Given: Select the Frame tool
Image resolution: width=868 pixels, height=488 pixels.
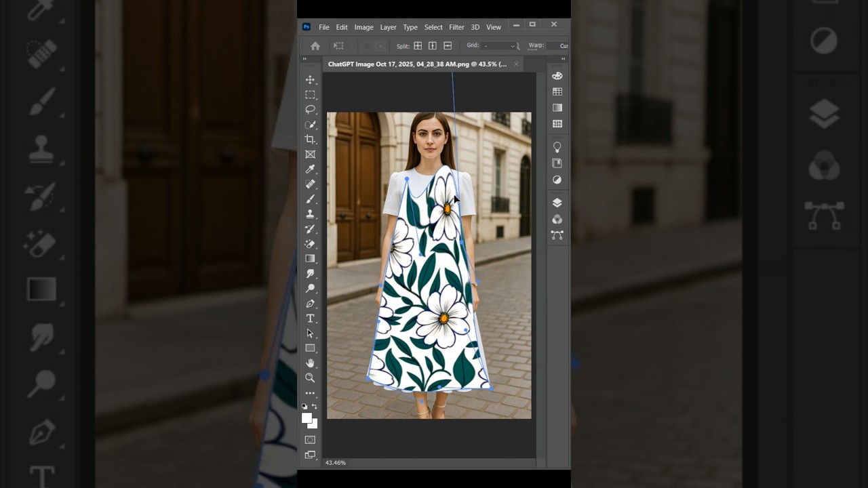Looking at the screenshot, I should click(310, 155).
